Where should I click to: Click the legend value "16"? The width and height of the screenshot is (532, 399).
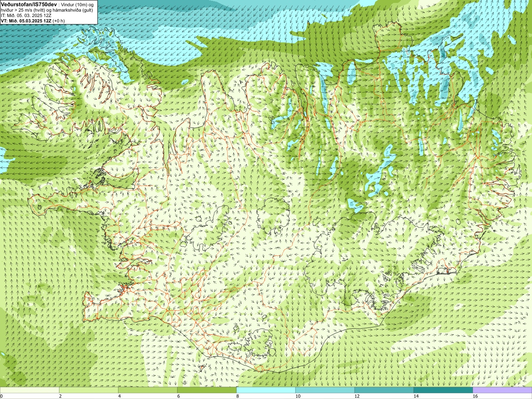click(x=475, y=396)
